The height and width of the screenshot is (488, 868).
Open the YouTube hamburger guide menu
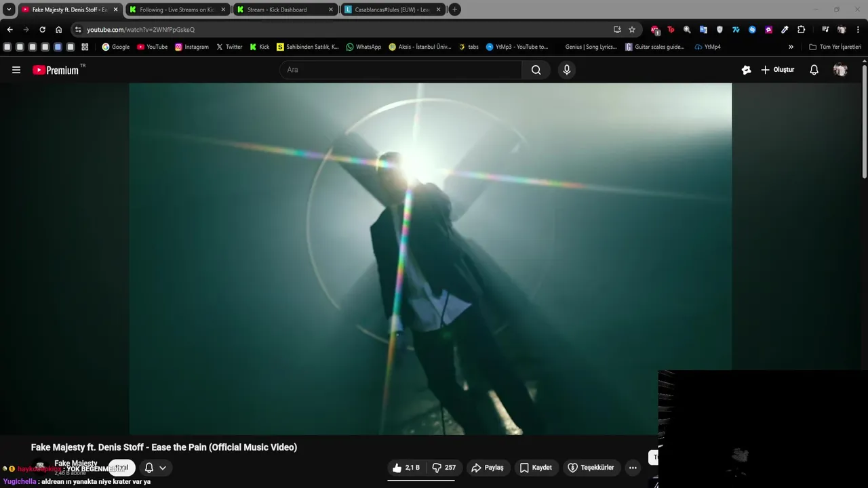click(16, 70)
